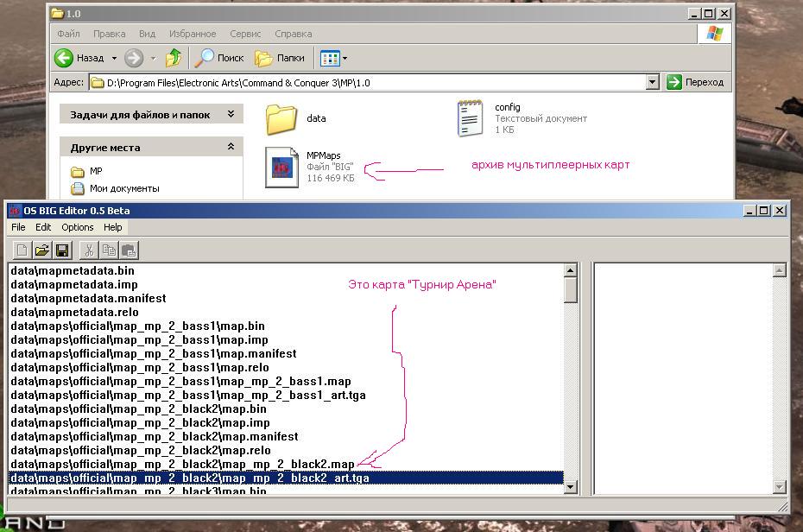Select data\mapmetadata.manifest in the file list
This screenshot has height=532, width=803.
point(89,298)
